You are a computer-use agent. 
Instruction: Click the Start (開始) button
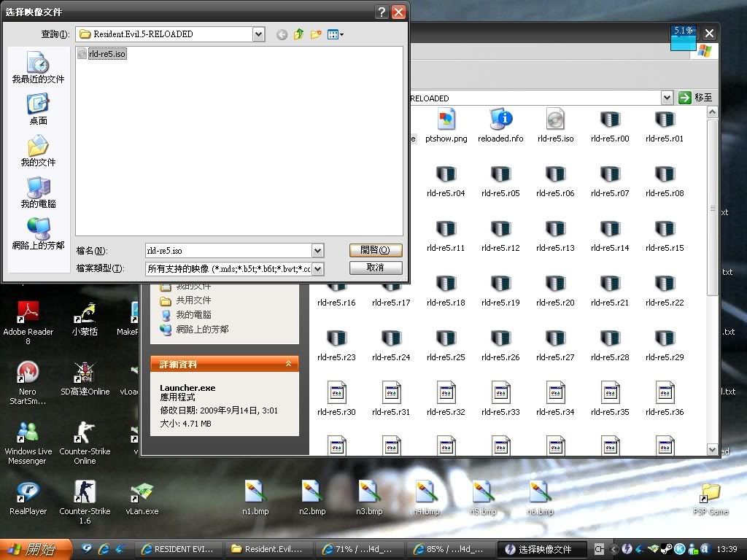pos(36,549)
